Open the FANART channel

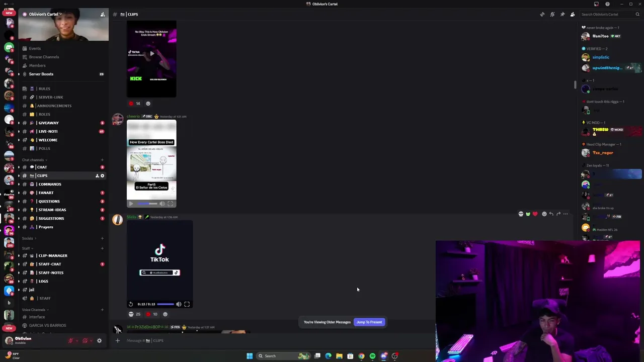(62, 193)
